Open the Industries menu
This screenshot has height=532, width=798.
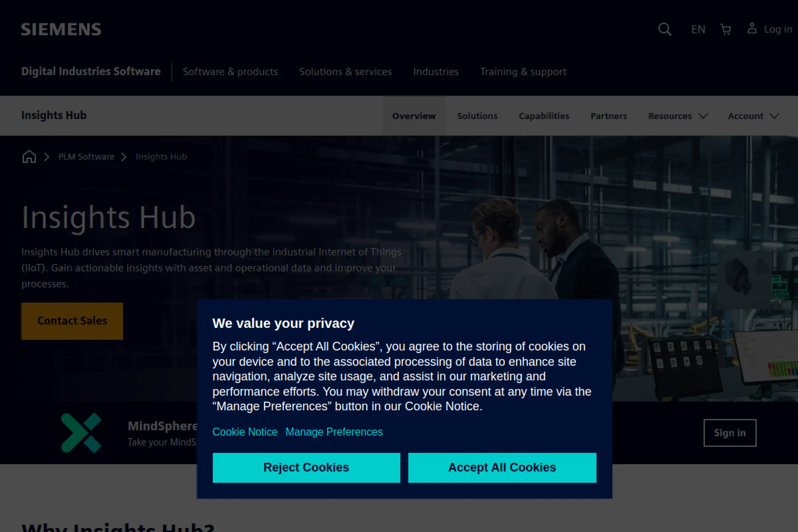(436, 71)
